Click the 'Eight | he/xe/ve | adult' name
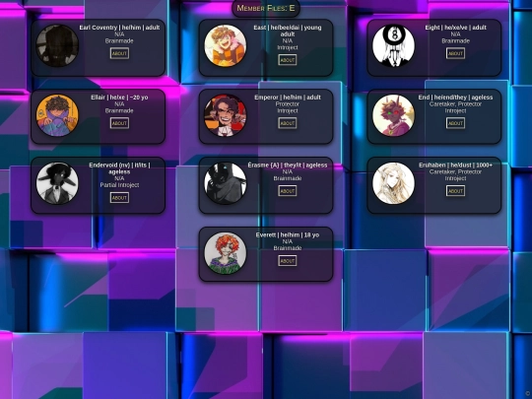The width and height of the screenshot is (532, 399). click(x=455, y=28)
